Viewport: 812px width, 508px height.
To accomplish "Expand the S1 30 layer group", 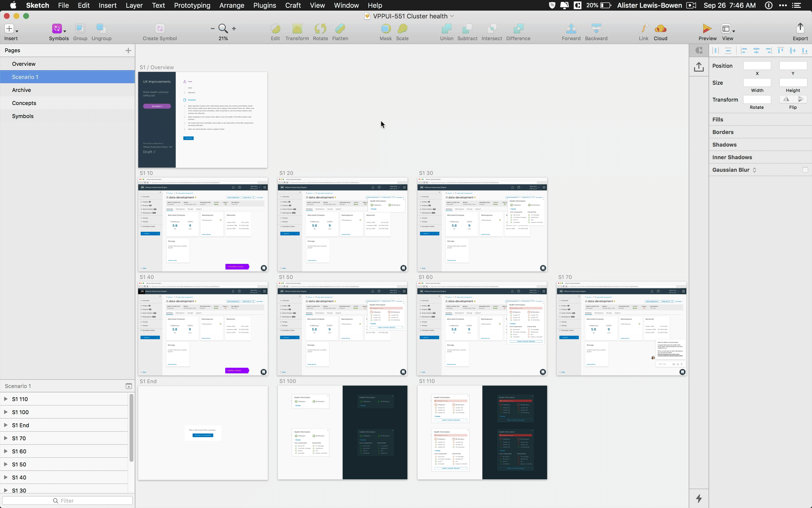I will (5, 491).
